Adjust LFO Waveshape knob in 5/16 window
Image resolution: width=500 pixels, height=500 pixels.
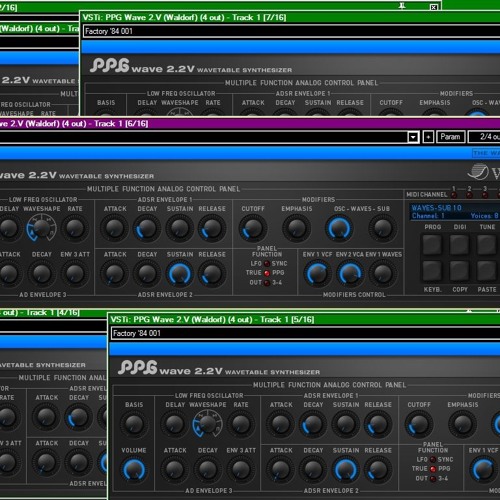point(207,424)
